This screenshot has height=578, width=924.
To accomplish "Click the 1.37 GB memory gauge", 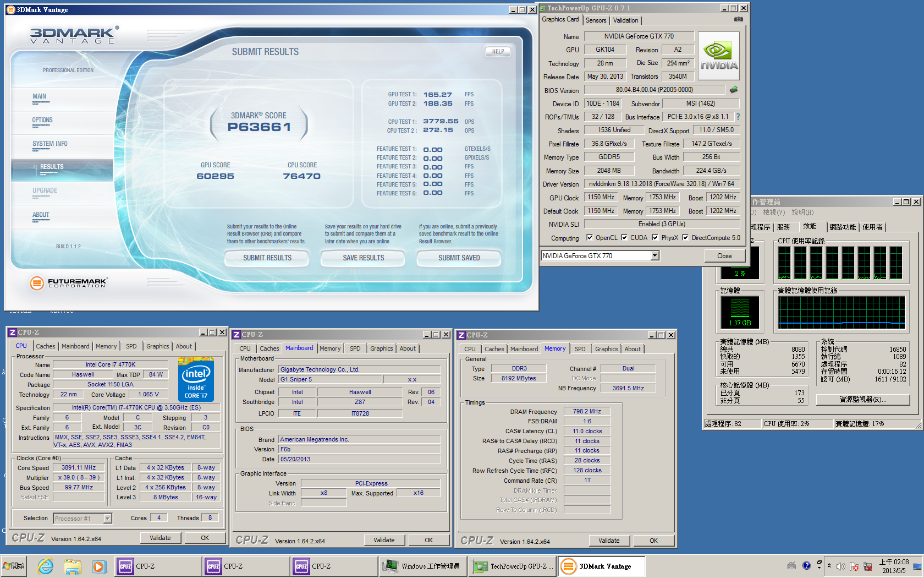I will point(740,312).
